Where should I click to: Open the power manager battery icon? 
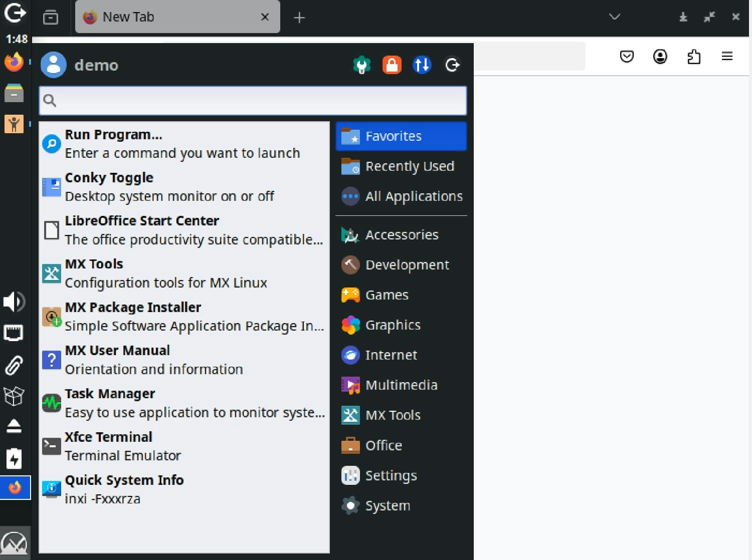(x=14, y=458)
